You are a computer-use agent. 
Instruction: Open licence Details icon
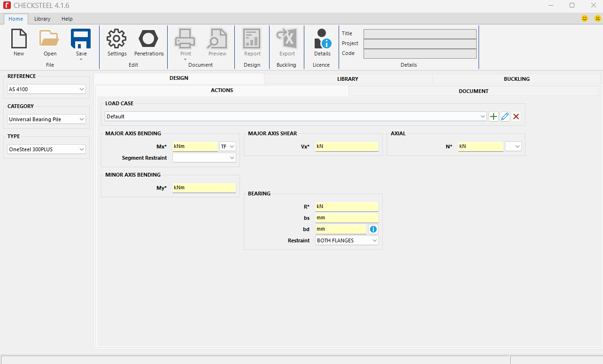click(322, 39)
